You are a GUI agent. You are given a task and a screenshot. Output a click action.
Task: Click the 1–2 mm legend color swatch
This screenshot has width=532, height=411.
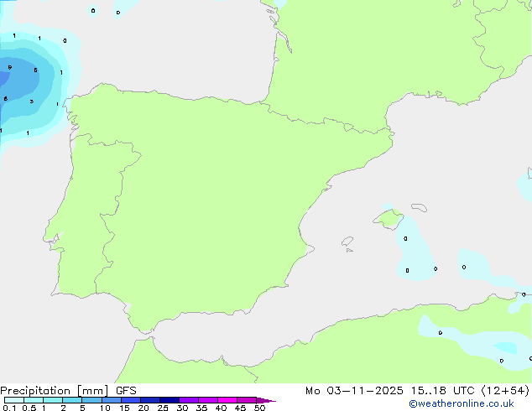[53, 400]
